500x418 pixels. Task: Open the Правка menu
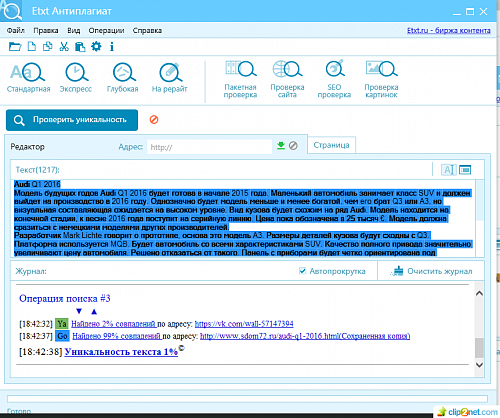tap(46, 30)
